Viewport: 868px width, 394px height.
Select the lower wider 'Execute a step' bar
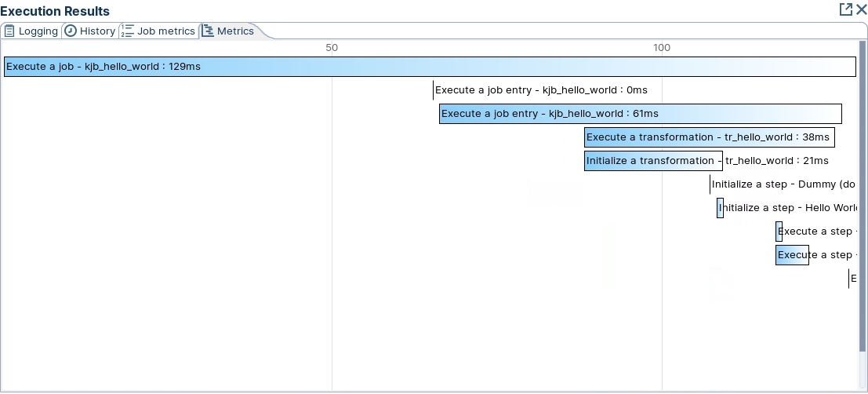[792, 255]
